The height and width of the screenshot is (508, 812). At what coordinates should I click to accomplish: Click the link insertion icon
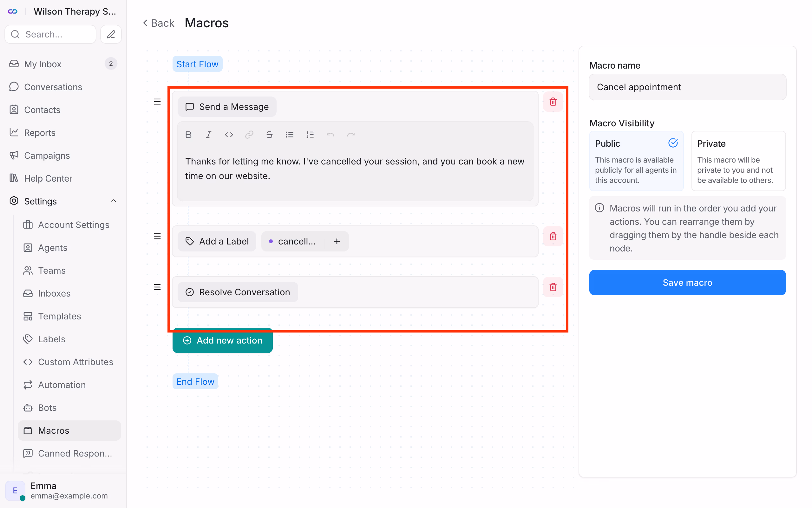(249, 135)
